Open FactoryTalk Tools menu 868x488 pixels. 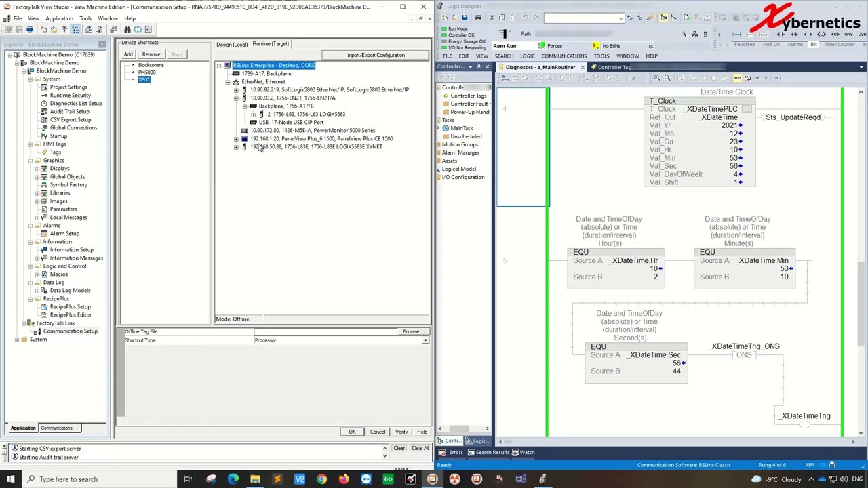coord(85,18)
